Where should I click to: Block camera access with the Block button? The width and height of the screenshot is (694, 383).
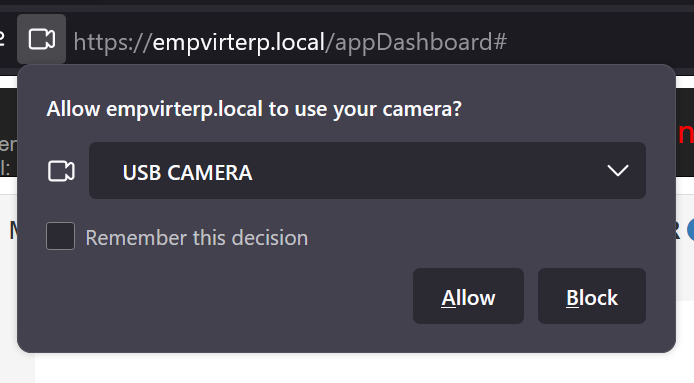(592, 296)
